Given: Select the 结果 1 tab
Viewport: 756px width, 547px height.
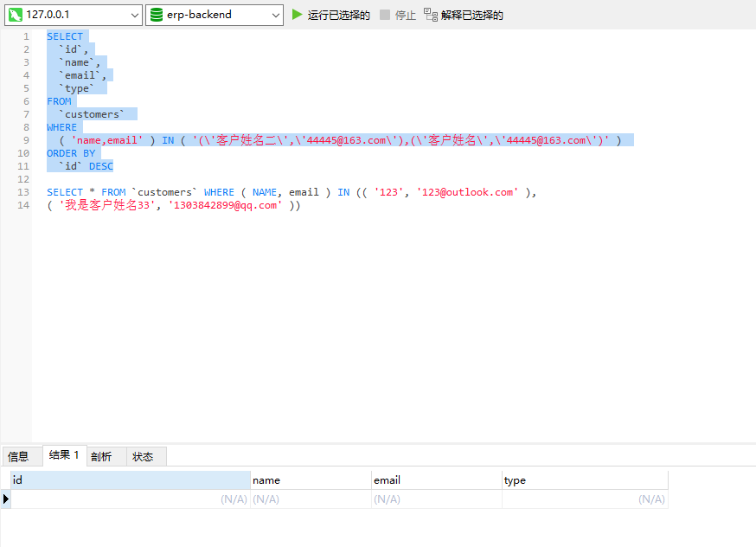Looking at the screenshot, I should click(x=64, y=455).
